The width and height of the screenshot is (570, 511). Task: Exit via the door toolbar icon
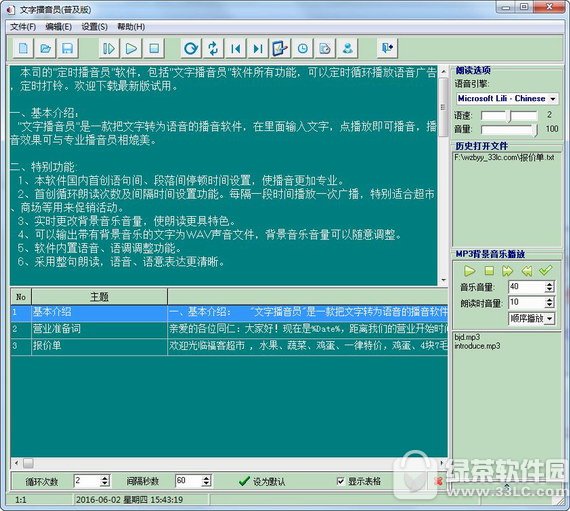(x=387, y=48)
